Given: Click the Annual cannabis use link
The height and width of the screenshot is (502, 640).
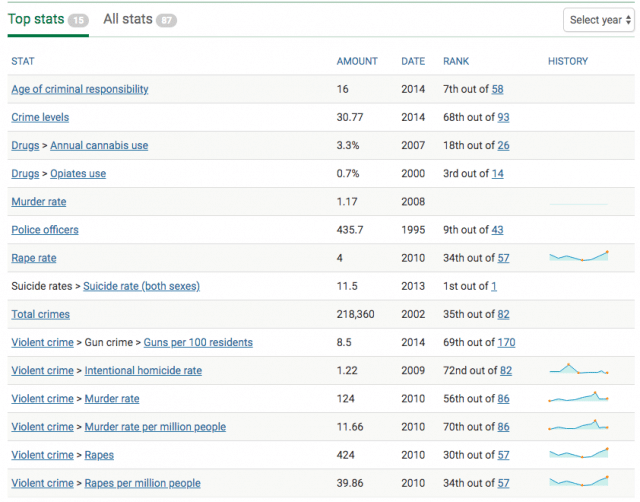Looking at the screenshot, I should (x=99, y=145).
